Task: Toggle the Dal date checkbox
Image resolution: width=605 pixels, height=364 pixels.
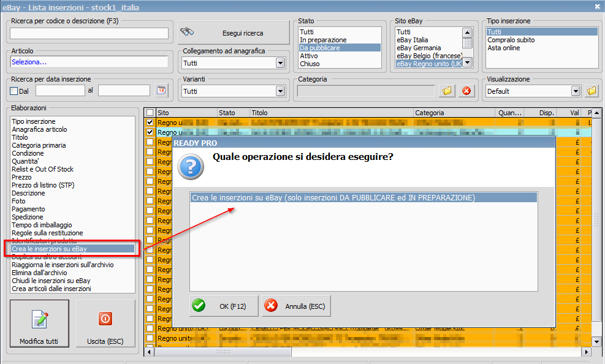Action: 14,91
